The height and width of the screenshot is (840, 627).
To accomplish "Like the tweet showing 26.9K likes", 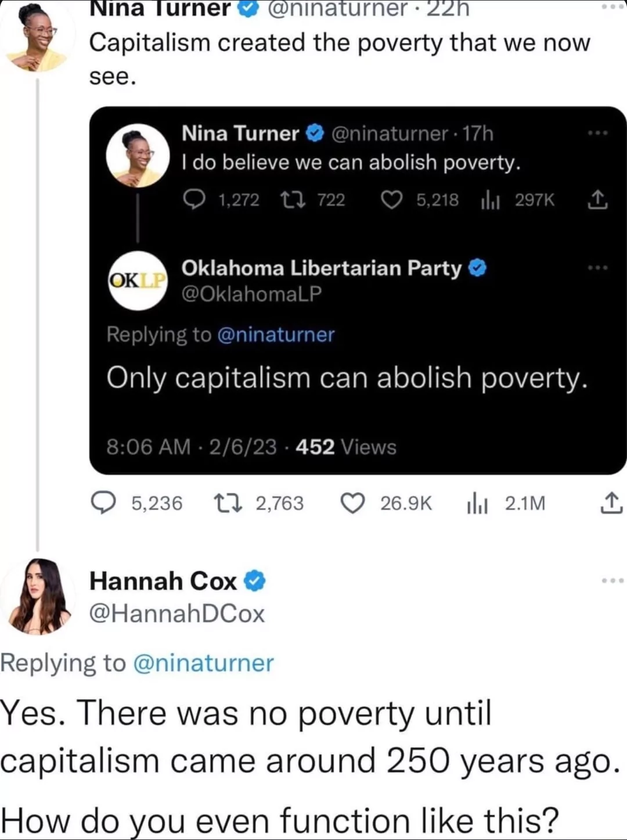I will click(352, 503).
